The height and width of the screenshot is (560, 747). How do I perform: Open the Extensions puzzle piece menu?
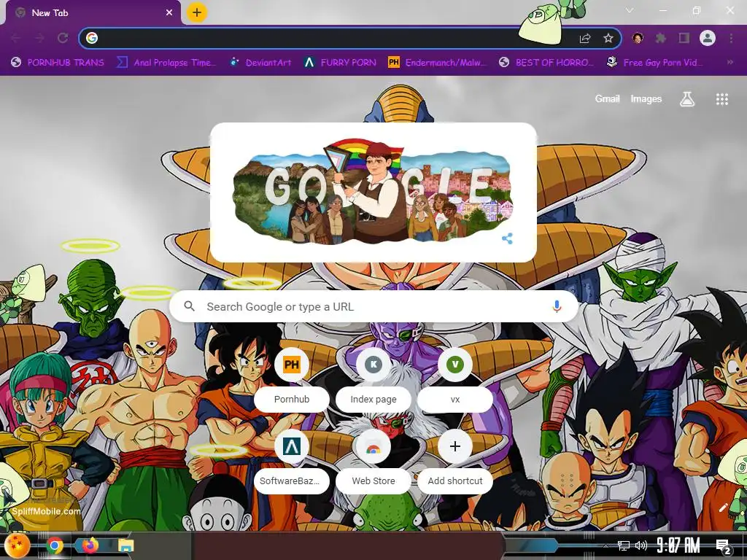660,38
